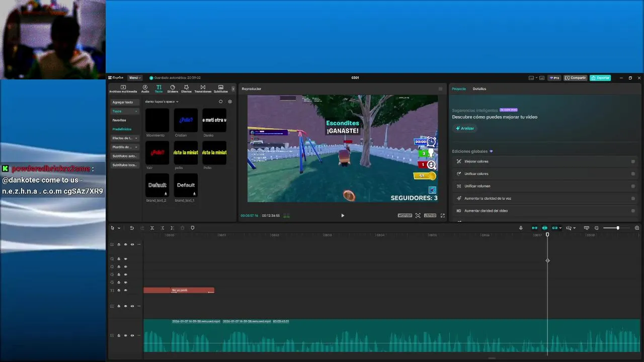Switch to the Detalles tab

coord(479,89)
